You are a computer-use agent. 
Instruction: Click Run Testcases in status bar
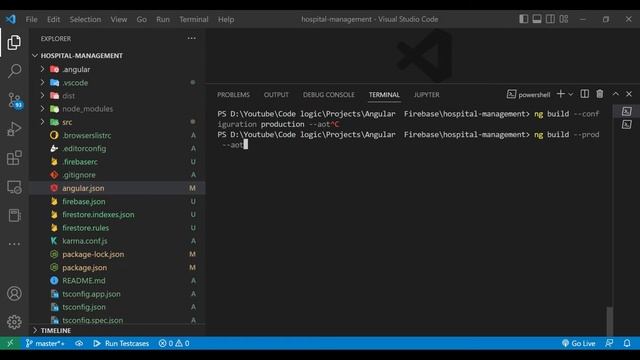[121, 343]
